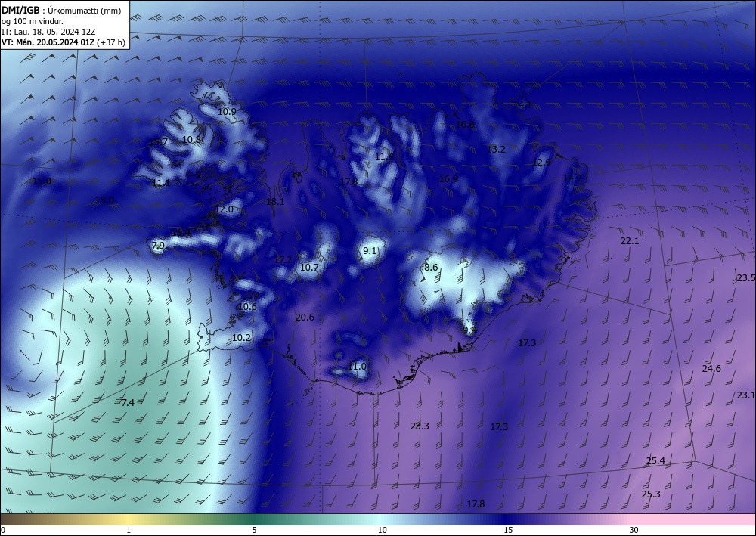The height and width of the screenshot is (536, 756).
Task: Click the color scale tick label 1
Action: tap(129, 530)
